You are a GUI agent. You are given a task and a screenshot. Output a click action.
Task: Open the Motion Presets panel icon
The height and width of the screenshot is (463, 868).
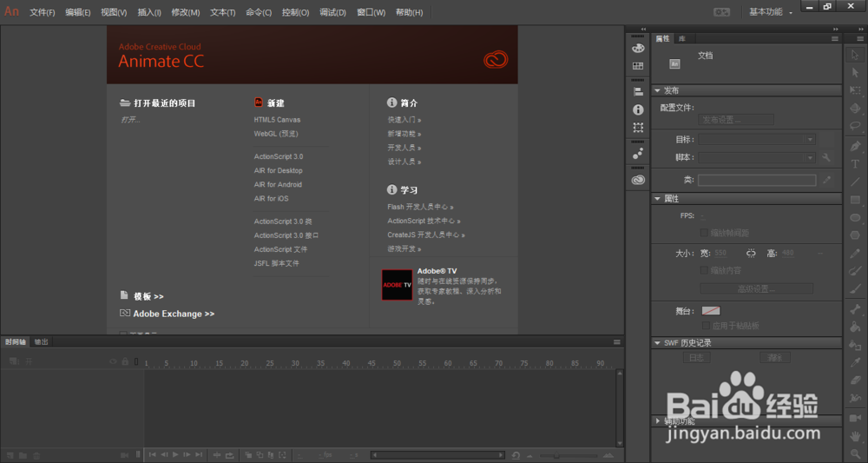click(x=638, y=154)
